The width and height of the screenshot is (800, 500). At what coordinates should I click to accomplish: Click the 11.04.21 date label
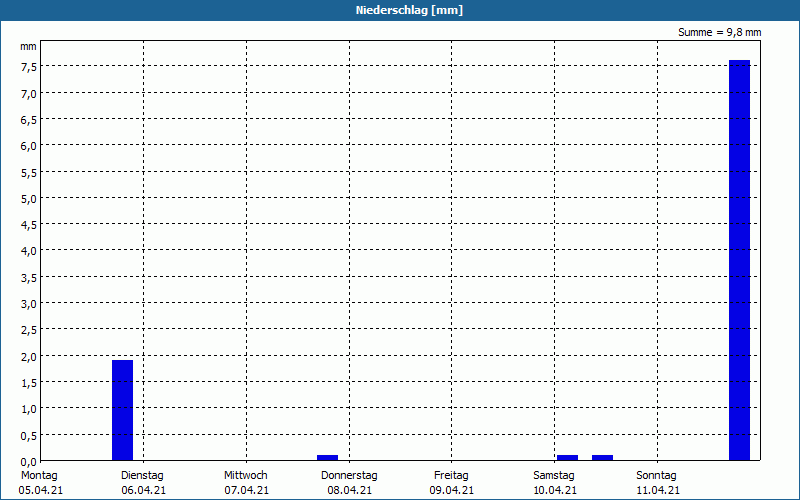pyautogui.click(x=658, y=490)
